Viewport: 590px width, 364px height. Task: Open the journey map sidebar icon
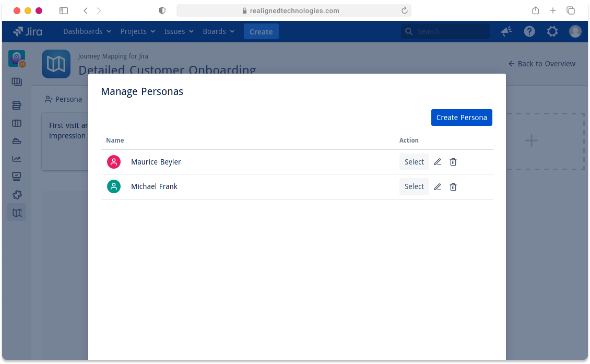[x=17, y=213]
